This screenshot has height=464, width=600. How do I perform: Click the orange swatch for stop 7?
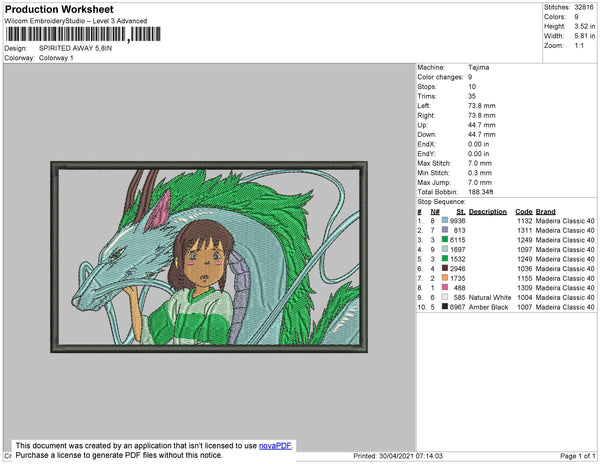click(445, 278)
